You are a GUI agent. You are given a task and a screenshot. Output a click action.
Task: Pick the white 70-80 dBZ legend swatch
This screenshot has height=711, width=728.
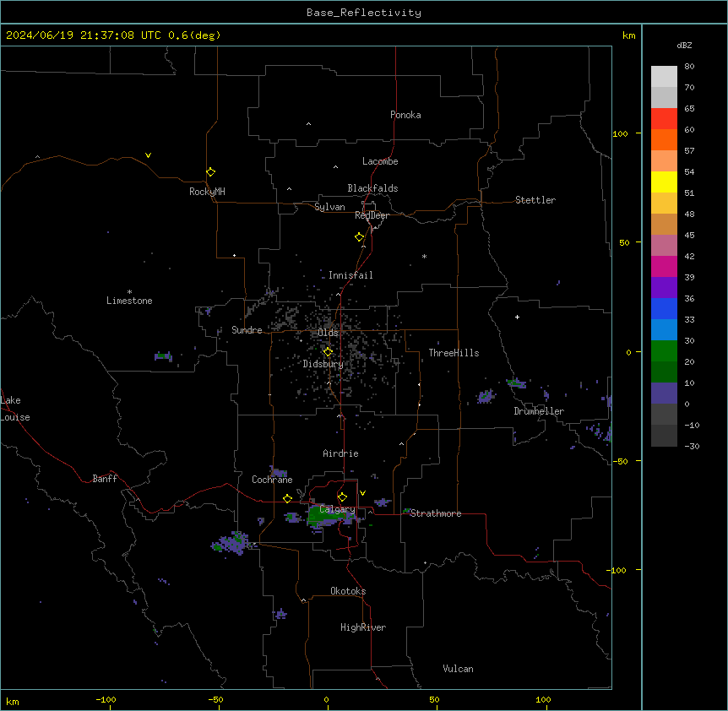click(x=664, y=77)
